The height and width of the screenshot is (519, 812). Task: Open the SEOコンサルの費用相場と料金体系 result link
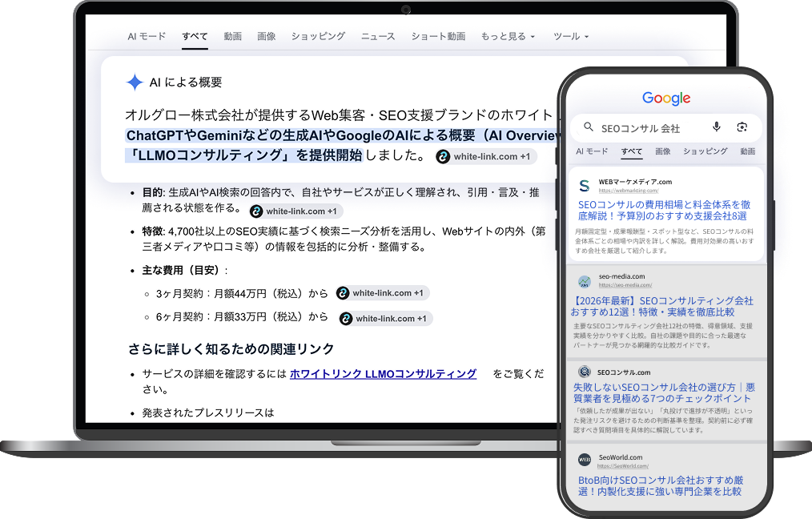click(x=664, y=211)
